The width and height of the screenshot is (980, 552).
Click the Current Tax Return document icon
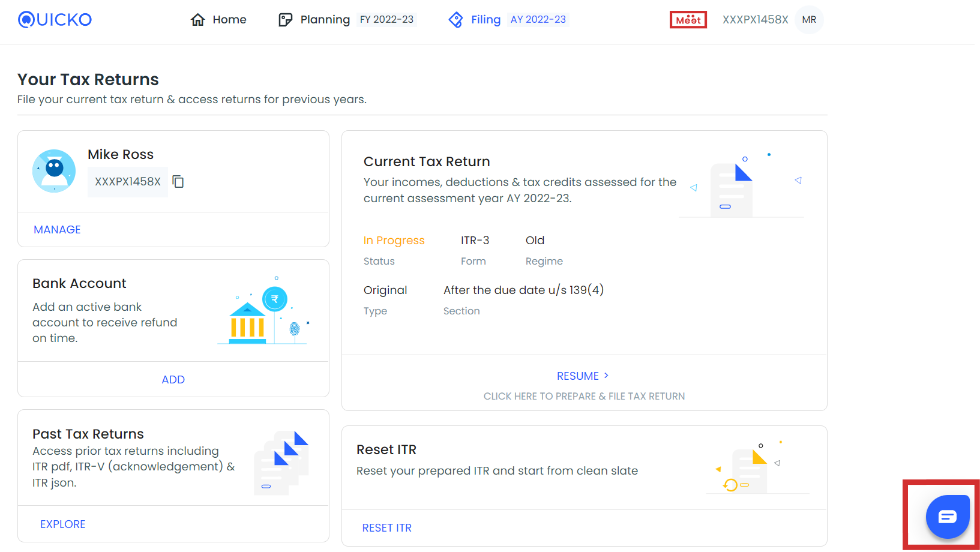[732, 190]
